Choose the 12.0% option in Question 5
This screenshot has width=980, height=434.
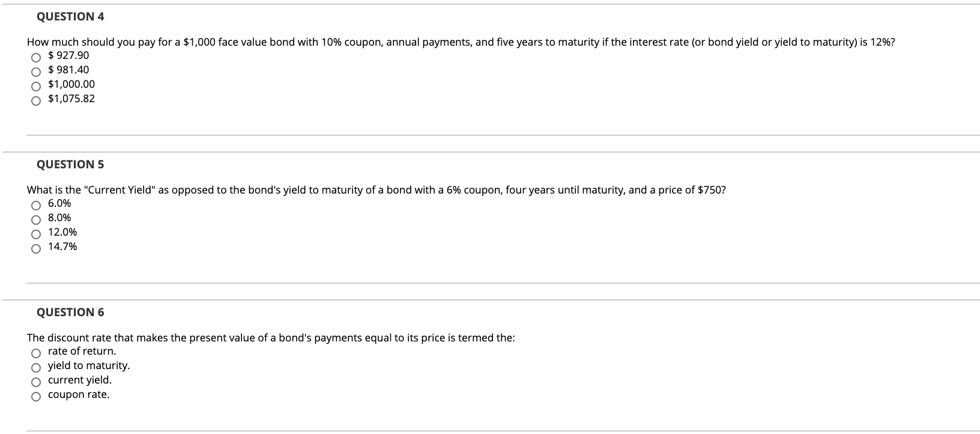tap(36, 234)
